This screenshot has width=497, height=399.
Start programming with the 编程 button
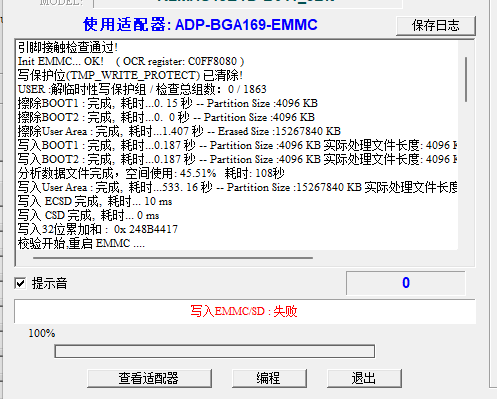pos(269,378)
